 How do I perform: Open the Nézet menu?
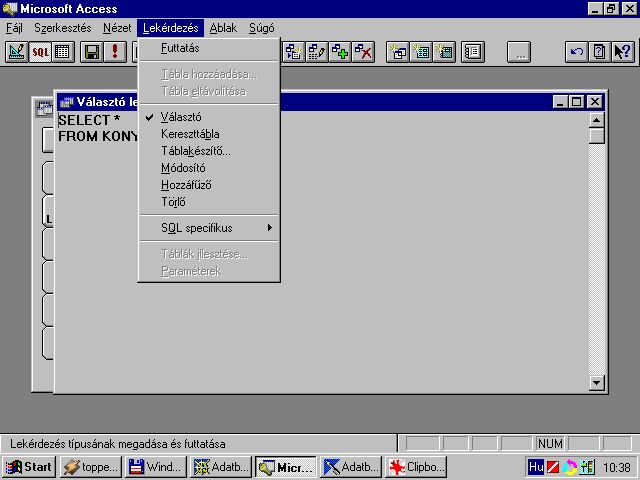(x=117, y=28)
